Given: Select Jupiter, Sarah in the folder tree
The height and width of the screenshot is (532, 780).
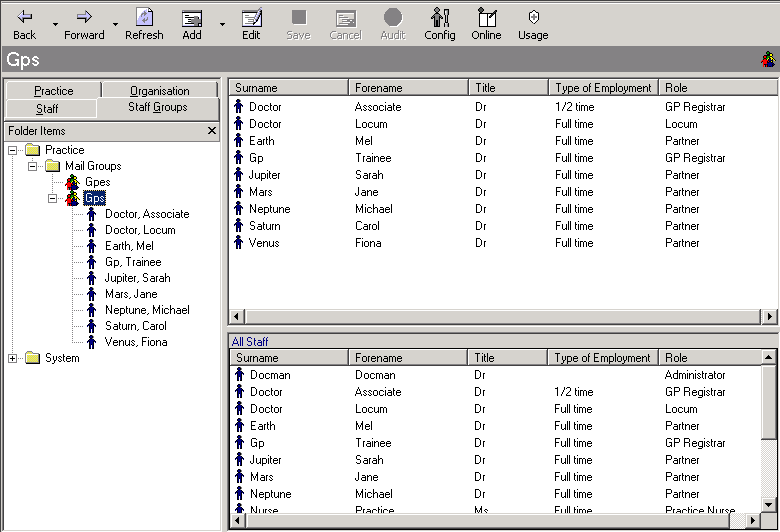Looking at the screenshot, I should [137, 278].
